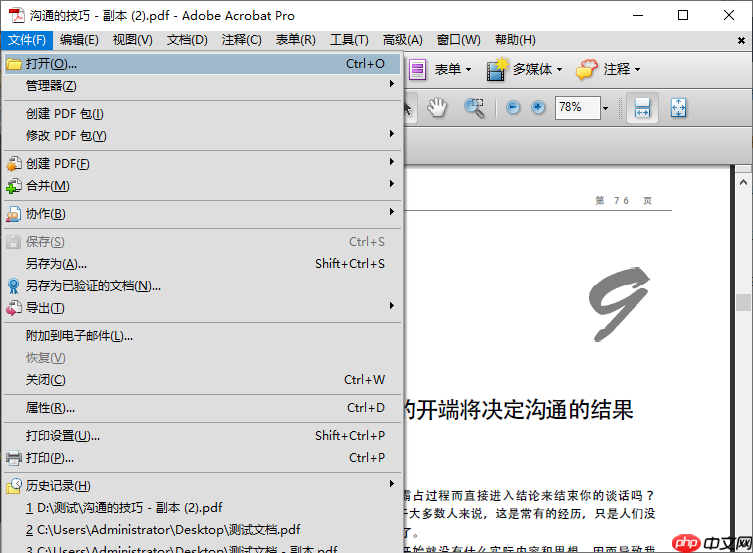Viewport: 753px width, 553px height.
Task: Open the 合并(M) submenu
Action: click(48, 186)
